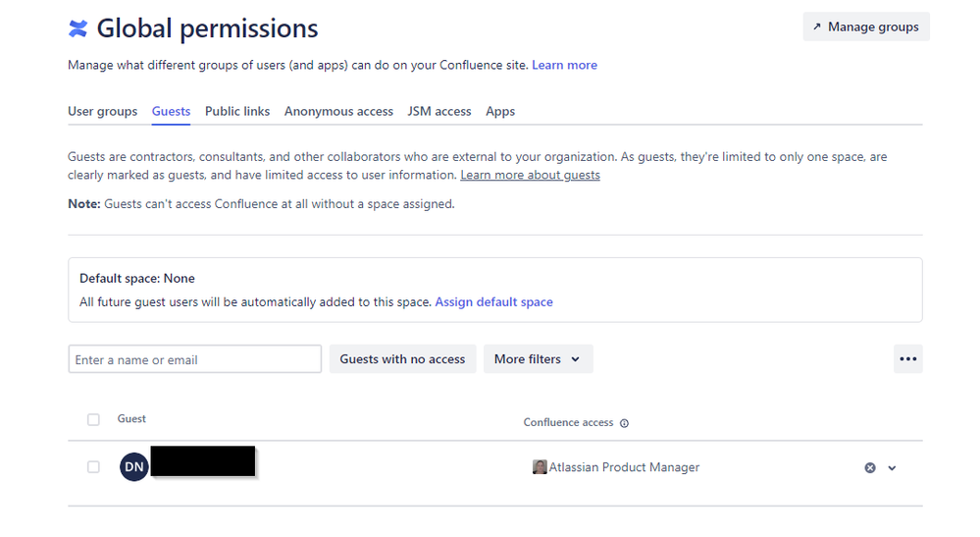This screenshot has width=980, height=537.
Task: Click the Assign default space link
Action: (493, 302)
